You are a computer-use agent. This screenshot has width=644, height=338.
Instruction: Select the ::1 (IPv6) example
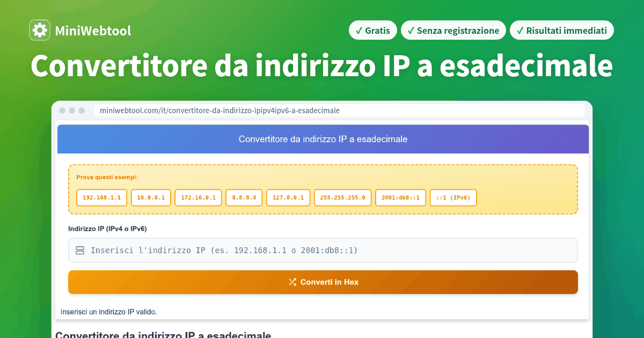(453, 197)
